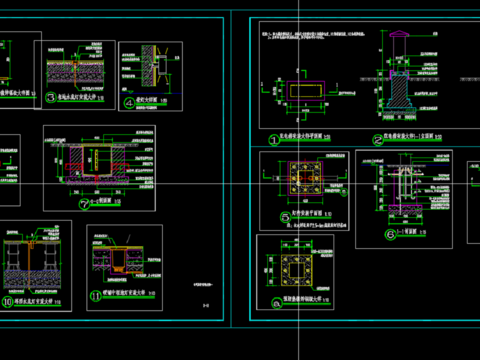480x360 pixels.
Task: Select the circled number 3 detail marker
Action: (51, 98)
